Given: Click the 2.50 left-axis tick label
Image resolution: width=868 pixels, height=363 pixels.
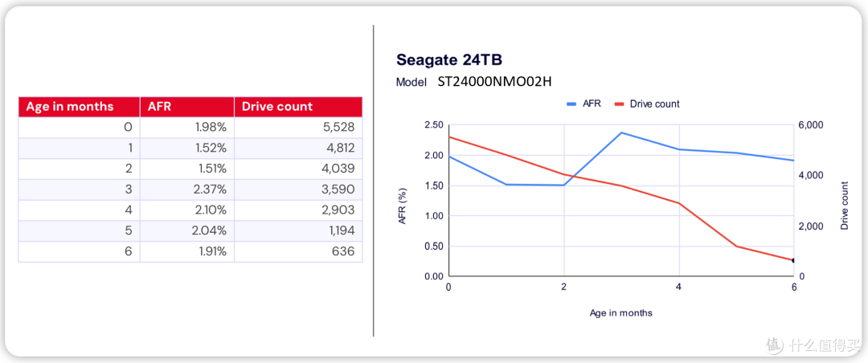Looking at the screenshot, I should (x=435, y=125).
